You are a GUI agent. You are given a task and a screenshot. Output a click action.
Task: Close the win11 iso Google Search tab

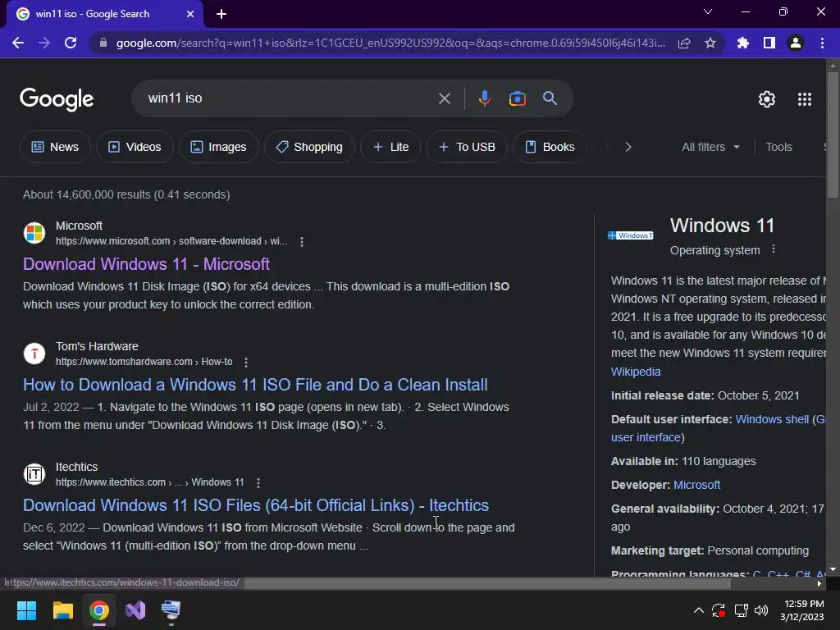[x=190, y=14]
